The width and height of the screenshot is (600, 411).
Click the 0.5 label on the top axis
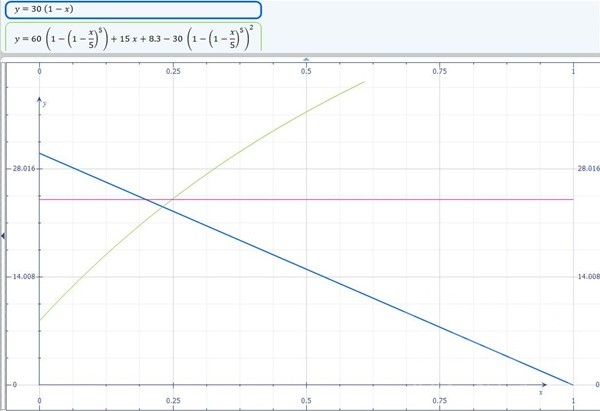(306, 71)
